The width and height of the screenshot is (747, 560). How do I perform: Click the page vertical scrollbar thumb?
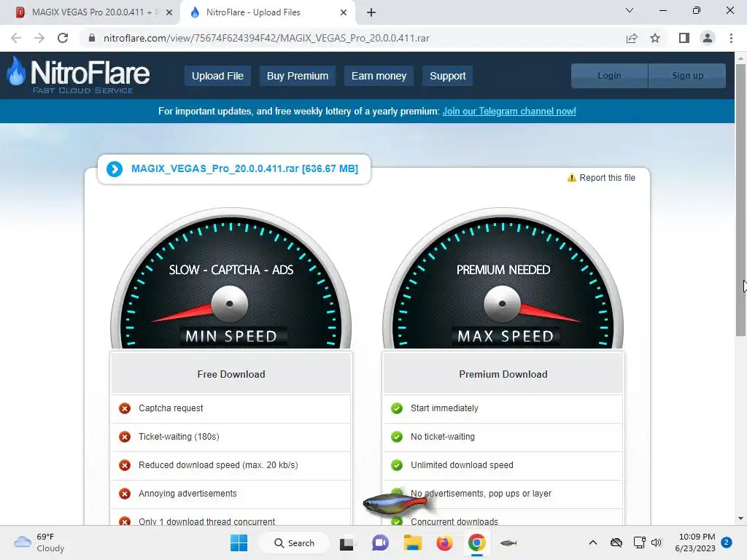(x=740, y=200)
